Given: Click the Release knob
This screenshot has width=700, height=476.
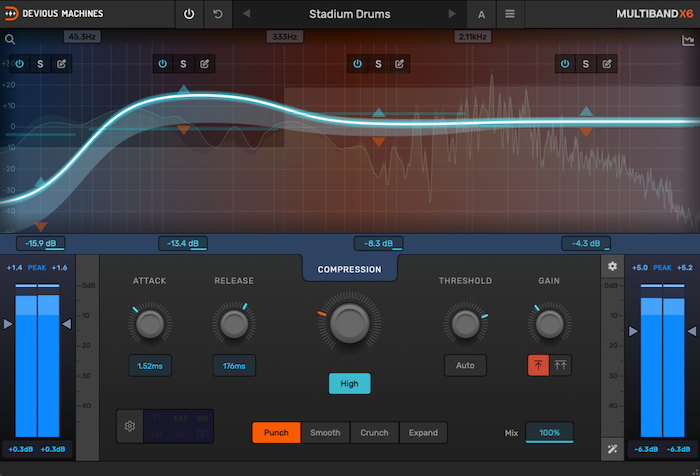Looking at the screenshot, I should click(234, 324).
